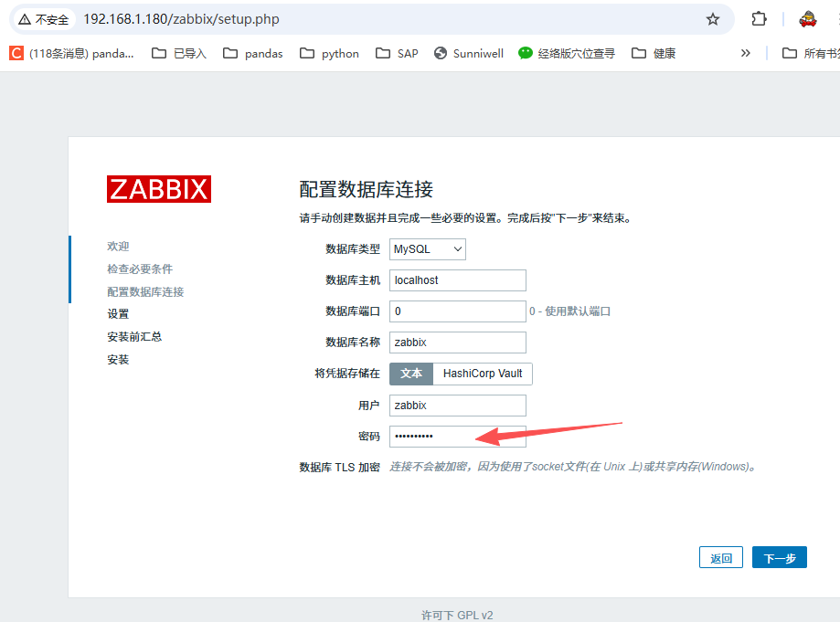Click the 数据库主机 localhost field

(x=458, y=280)
